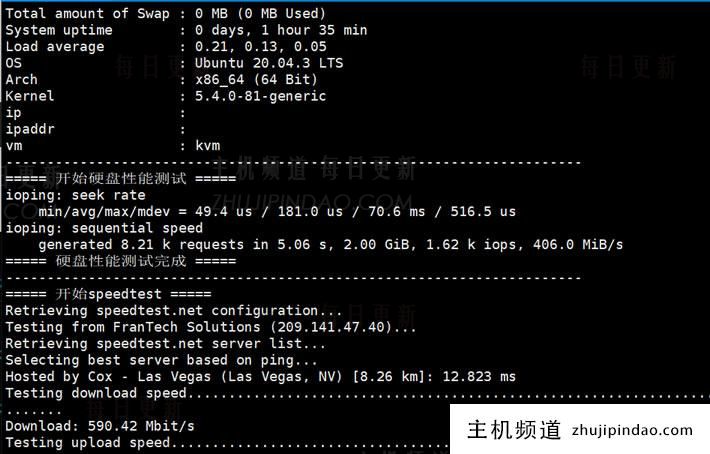710x454 pixels.
Task: Click the 硬盘性能测试完成 line
Action: (120, 261)
